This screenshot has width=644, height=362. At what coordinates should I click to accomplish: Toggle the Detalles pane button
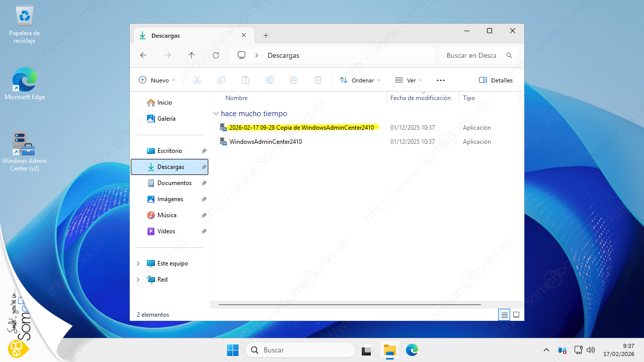click(496, 80)
